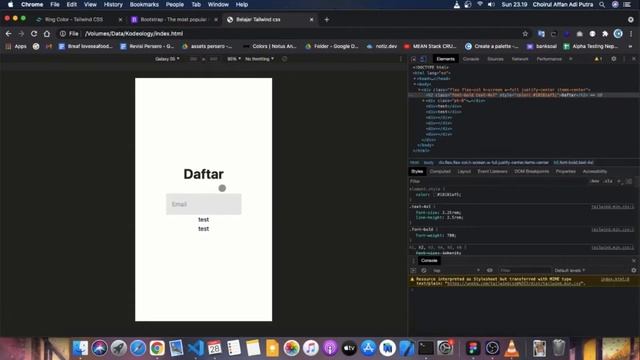Toggle the computed styles sidebar icon

tap(629, 181)
